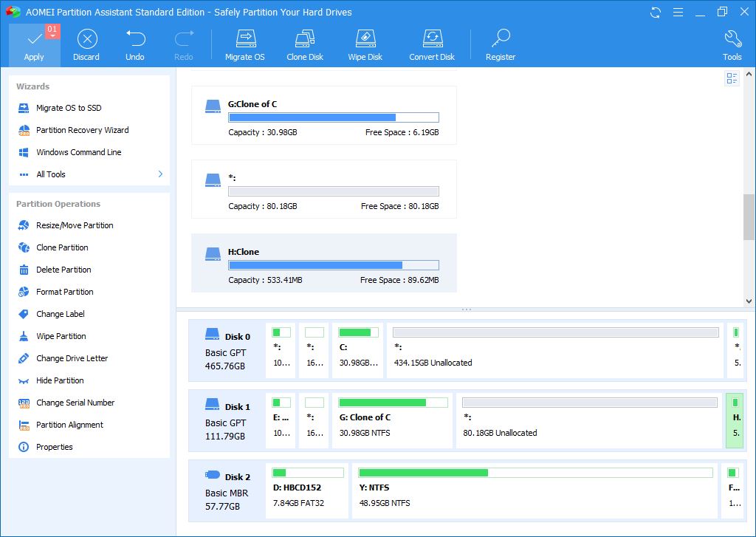Toggle the partition list view mode
Screen dimensions: 756x537
coord(732,78)
